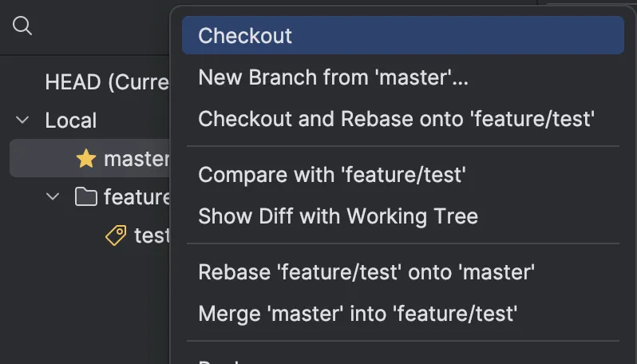Select the test branch label
The image size is (637, 364).
152,235
